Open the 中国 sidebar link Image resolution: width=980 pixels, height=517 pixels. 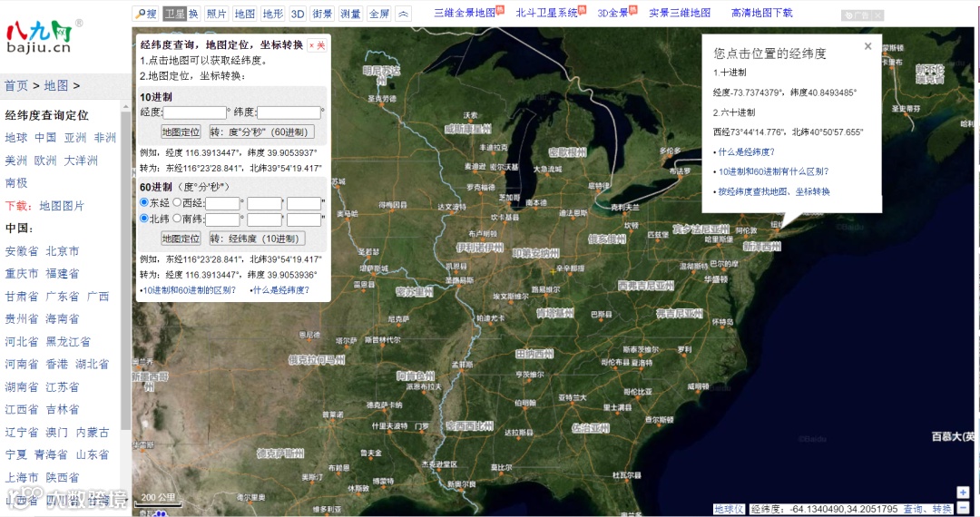(x=45, y=137)
